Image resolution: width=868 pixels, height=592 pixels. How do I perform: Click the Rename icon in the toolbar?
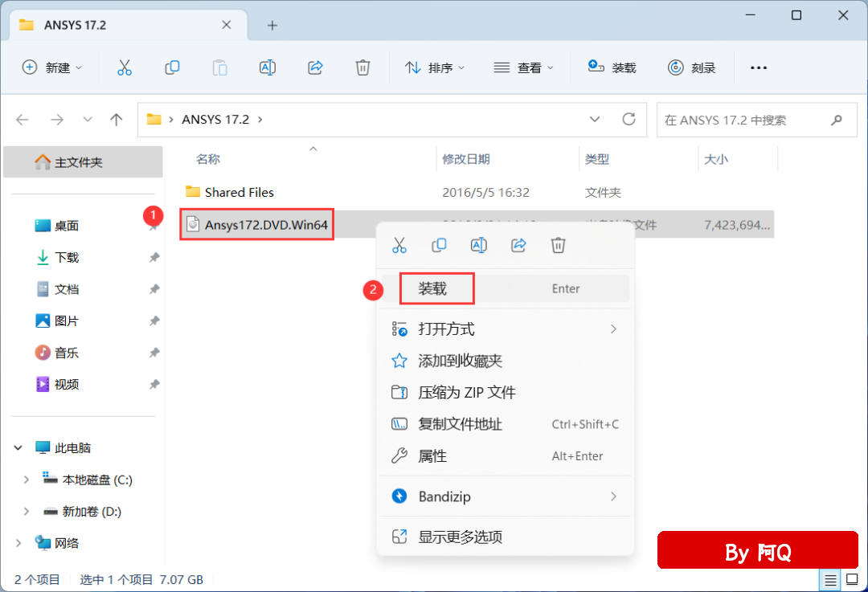coord(268,67)
